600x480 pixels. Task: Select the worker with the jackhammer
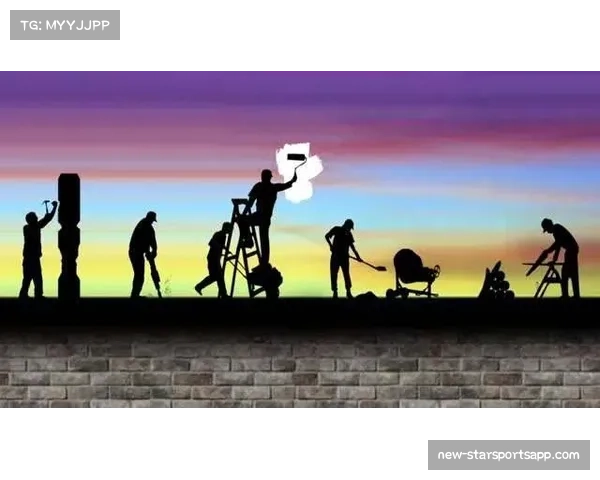(x=143, y=250)
